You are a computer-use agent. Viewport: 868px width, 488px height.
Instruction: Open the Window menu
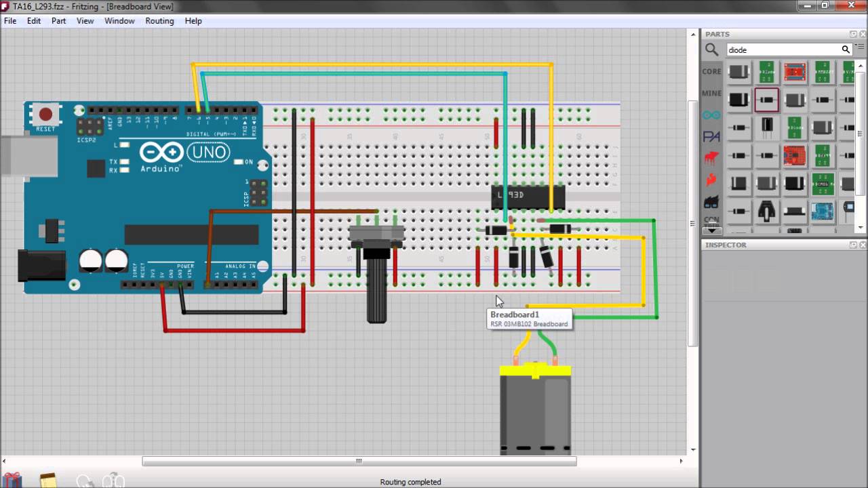pyautogui.click(x=119, y=21)
